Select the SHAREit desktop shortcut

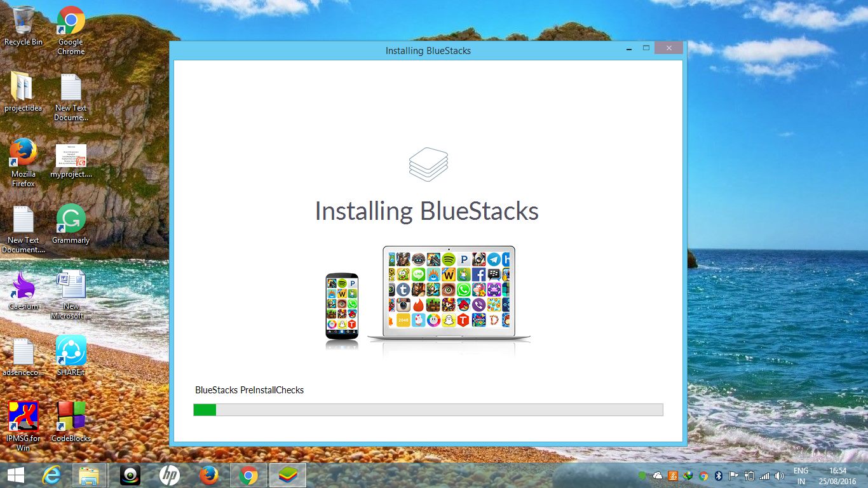(x=71, y=356)
